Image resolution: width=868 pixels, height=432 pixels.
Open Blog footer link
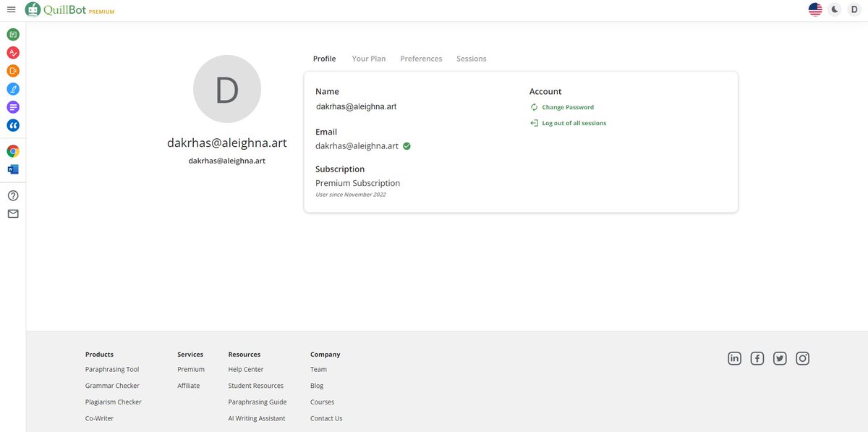pyautogui.click(x=317, y=386)
